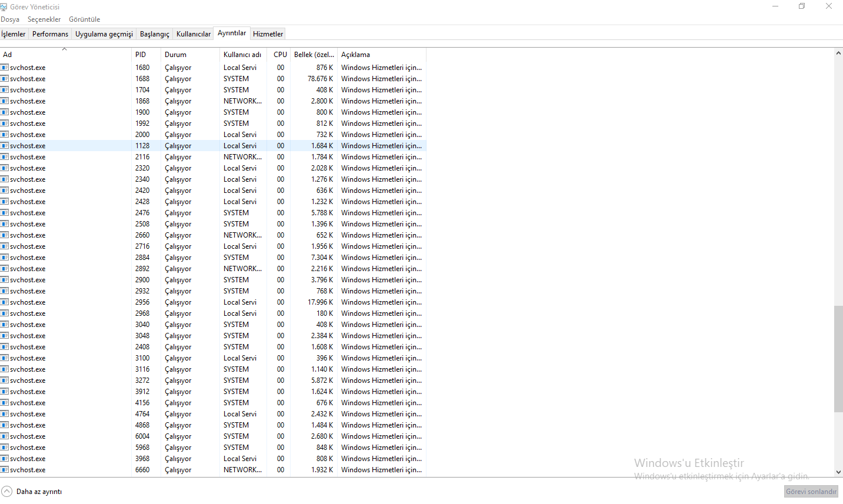Sort by the Ad column header
The height and width of the screenshot is (504, 843).
[65, 55]
